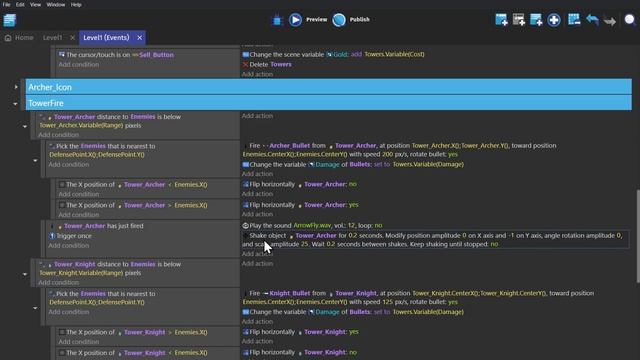Open the View menu
Viewport: 640px width, 360px height.
click(x=35, y=4)
